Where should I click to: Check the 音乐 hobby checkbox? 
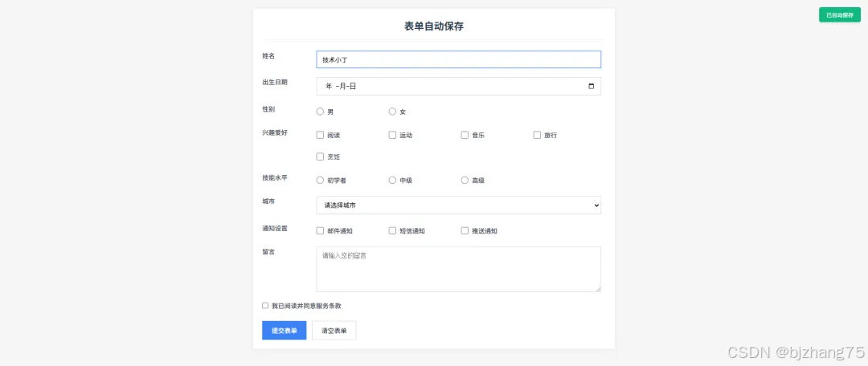tap(465, 135)
